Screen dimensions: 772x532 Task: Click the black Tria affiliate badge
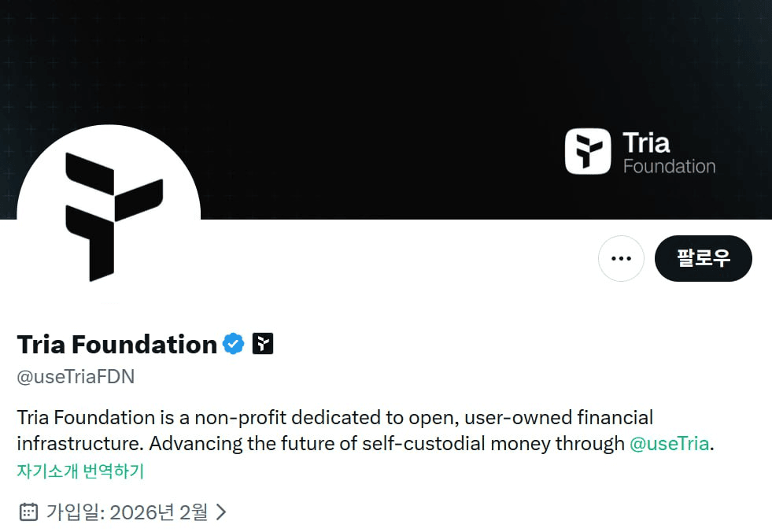[263, 344]
